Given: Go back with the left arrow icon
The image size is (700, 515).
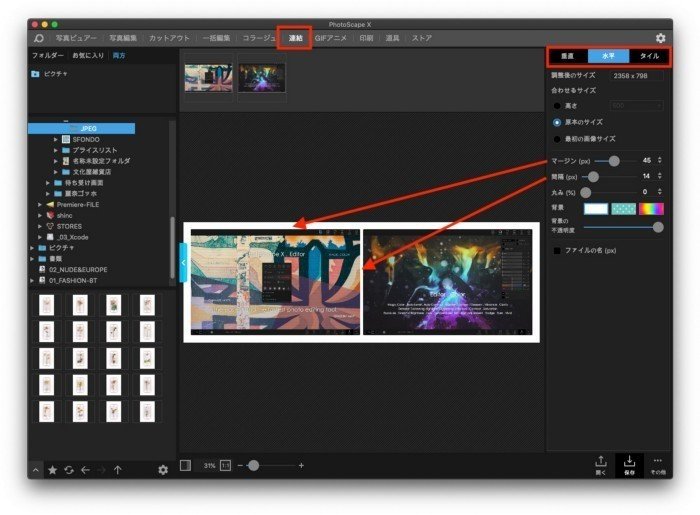Looking at the screenshot, I should pyautogui.click(x=85, y=470).
